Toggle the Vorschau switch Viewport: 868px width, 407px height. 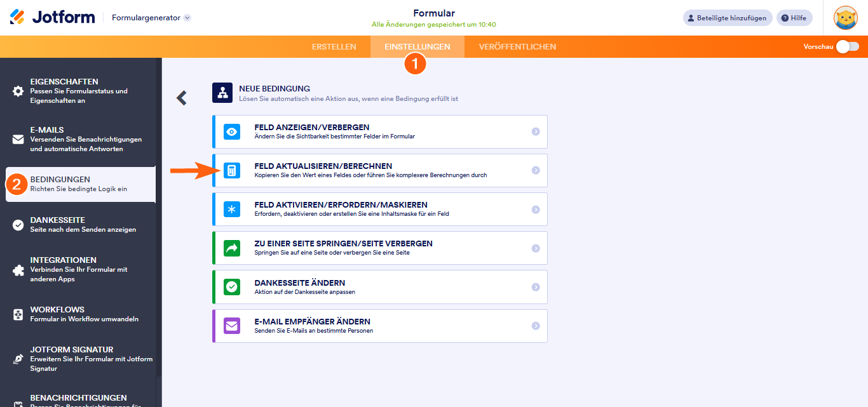tap(848, 46)
